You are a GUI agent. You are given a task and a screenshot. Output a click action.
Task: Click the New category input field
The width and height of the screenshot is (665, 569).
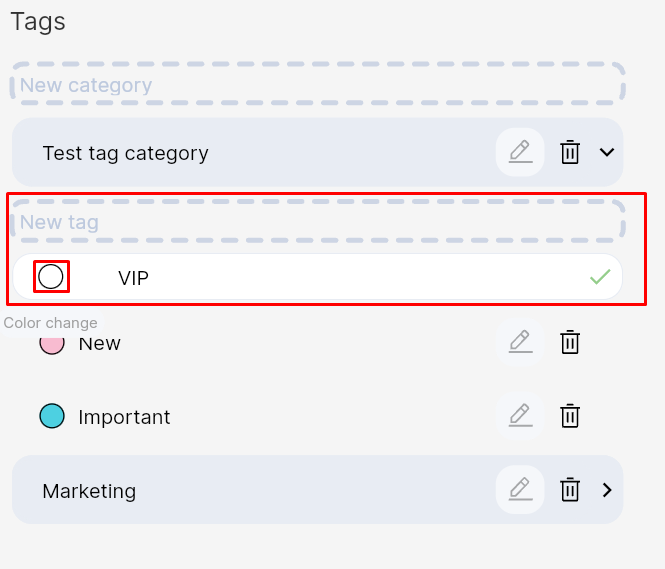(x=317, y=85)
